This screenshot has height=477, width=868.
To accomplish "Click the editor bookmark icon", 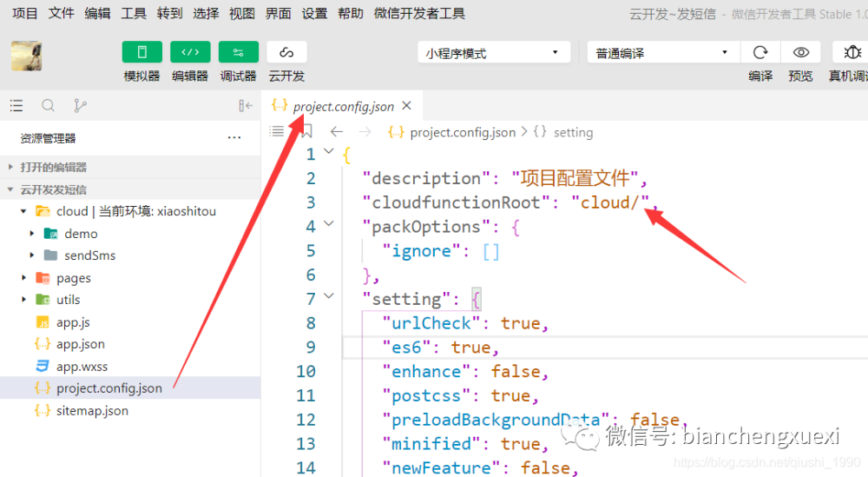I will pyautogui.click(x=306, y=131).
